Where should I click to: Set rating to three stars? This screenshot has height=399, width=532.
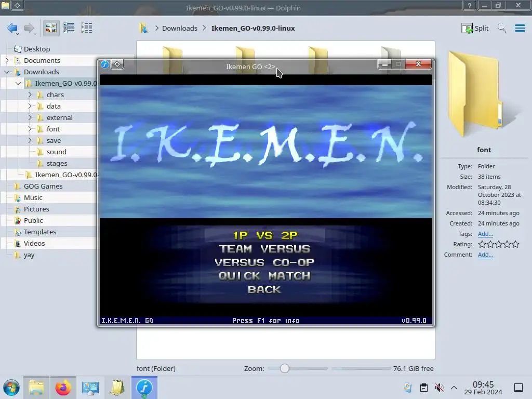coord(499,244)
